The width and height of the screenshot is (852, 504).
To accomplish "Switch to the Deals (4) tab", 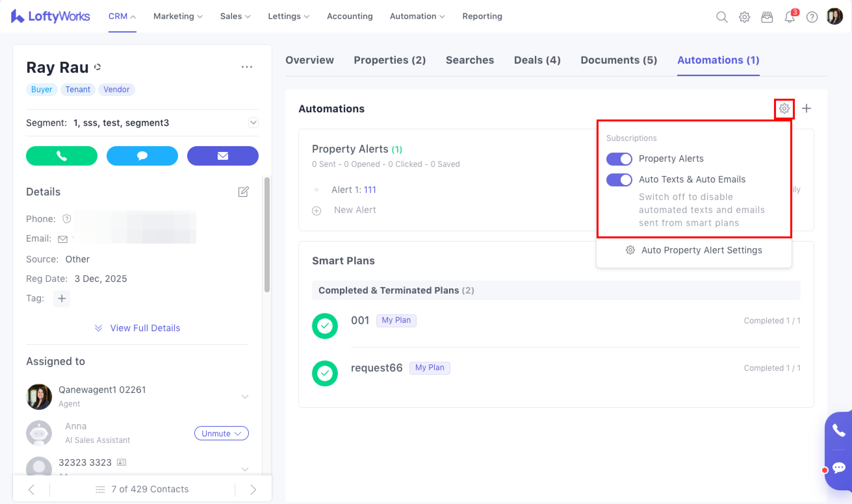I will (x=537, y=60).
